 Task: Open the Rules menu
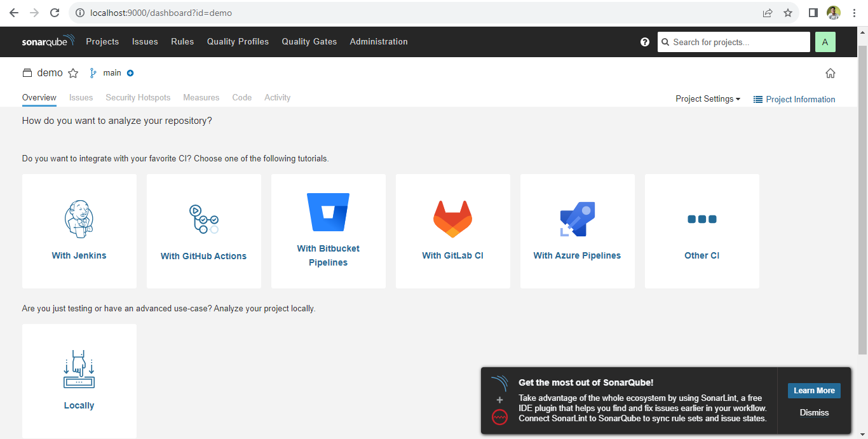point(182,41)
